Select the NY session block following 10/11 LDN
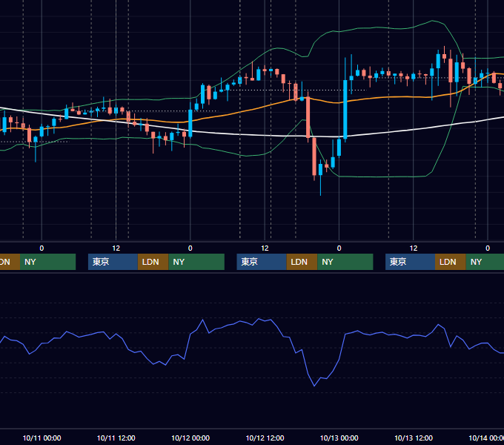 pyautogui.click(x=196, y=262)
